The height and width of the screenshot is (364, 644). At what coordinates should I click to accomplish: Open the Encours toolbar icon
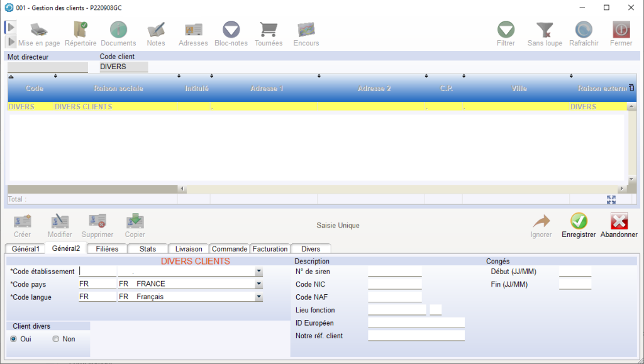[x=306, y=30]
